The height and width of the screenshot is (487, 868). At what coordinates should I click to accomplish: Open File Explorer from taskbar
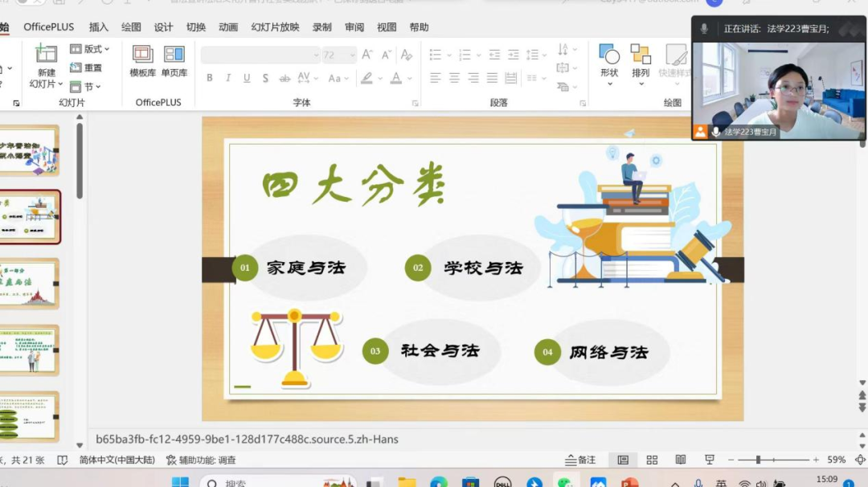point(407,481)
